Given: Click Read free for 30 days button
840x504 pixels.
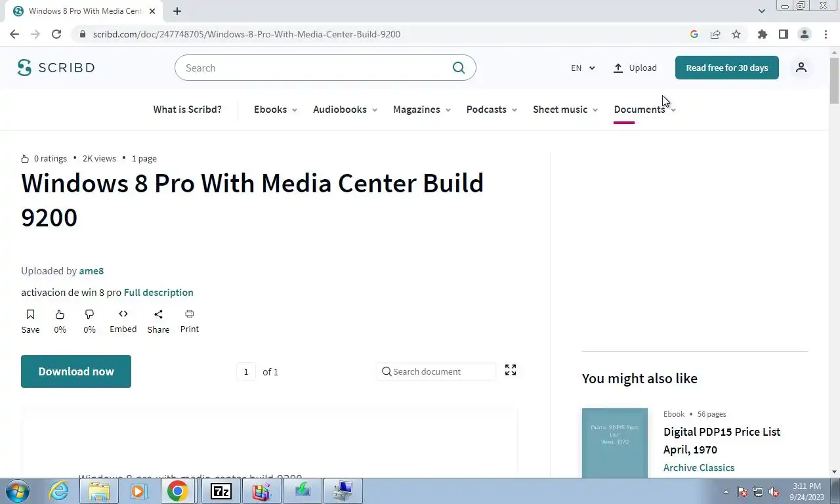Looking at the screenshot, I should [x=727, y=68].
